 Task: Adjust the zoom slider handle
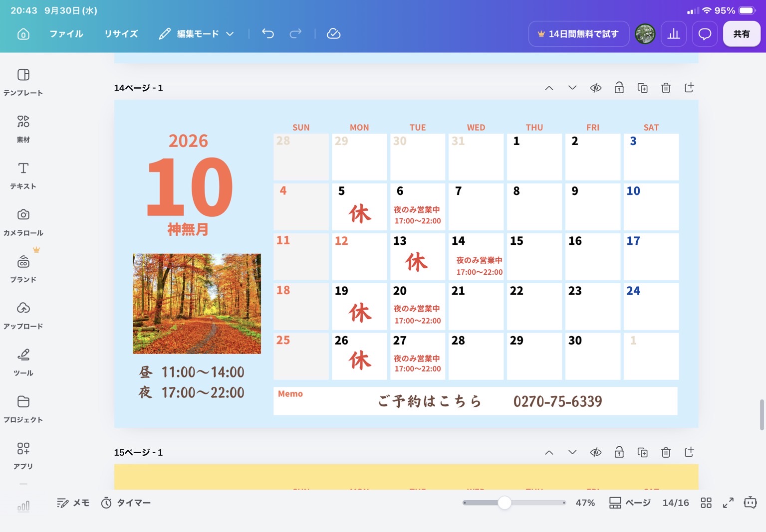point(505,503)
